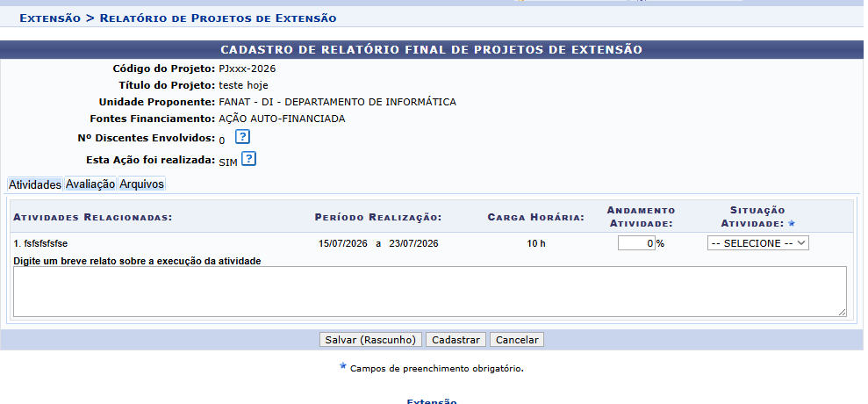The width and height of the screenshot is (868, 404).
Task: Click Extensão in the breadcrumb heading
Action: (50, 18)
